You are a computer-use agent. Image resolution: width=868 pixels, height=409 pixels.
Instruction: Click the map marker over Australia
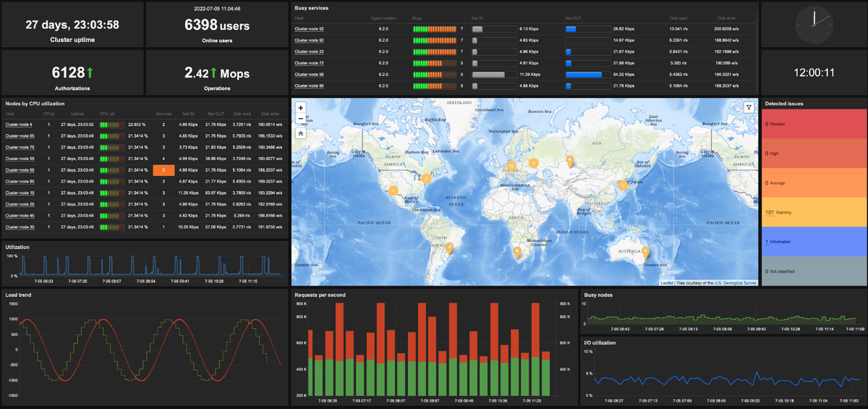pos(646,253)
